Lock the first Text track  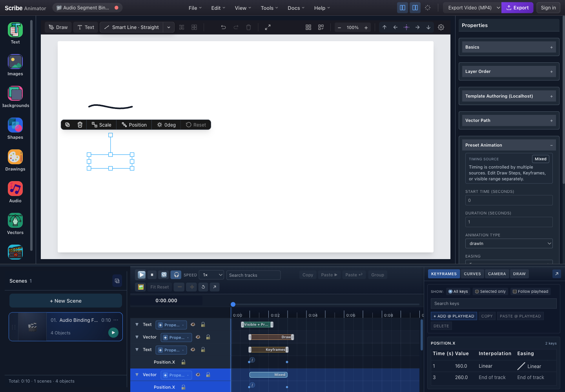(203, 325)
